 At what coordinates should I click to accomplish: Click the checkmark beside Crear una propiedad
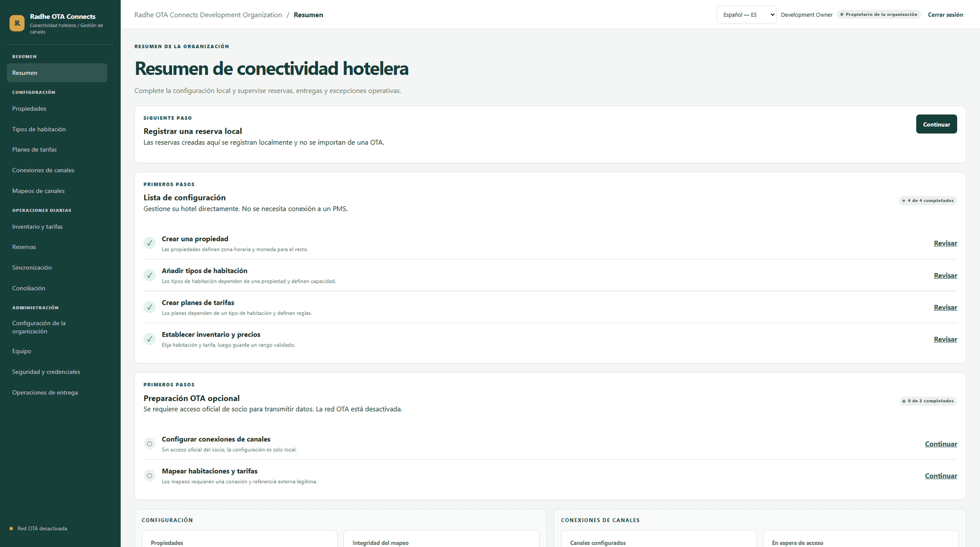150,243
